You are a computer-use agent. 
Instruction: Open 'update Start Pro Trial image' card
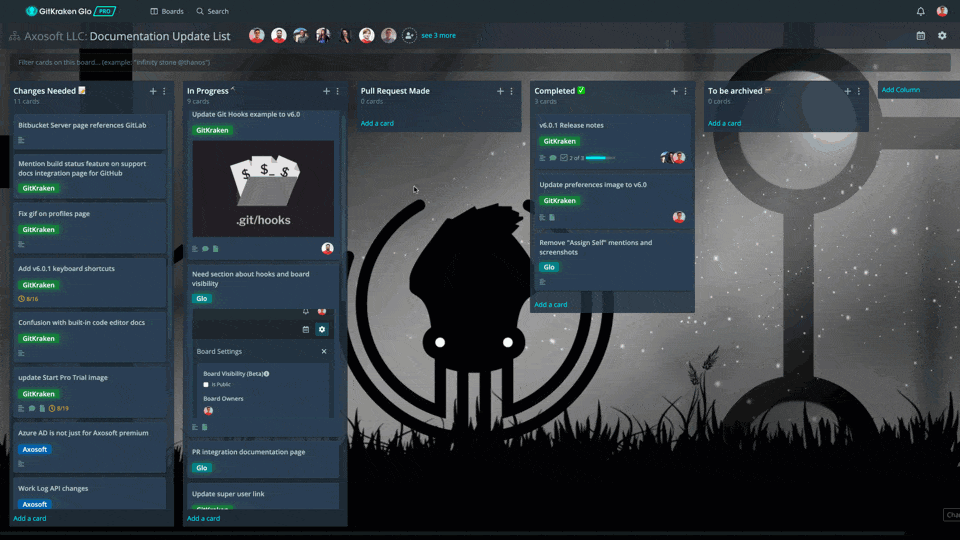point(89,392)
